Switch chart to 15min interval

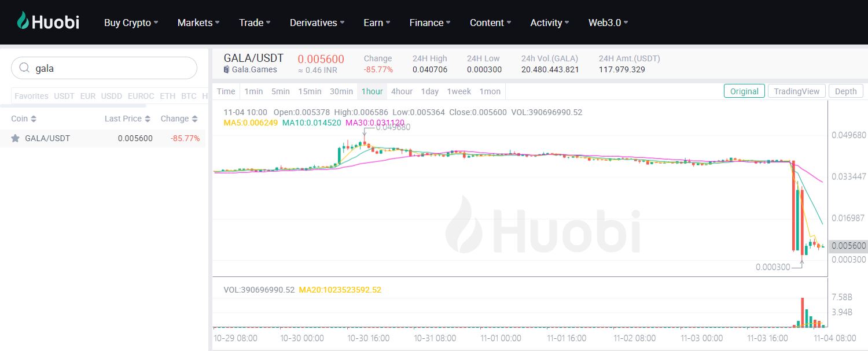[310, 91]
